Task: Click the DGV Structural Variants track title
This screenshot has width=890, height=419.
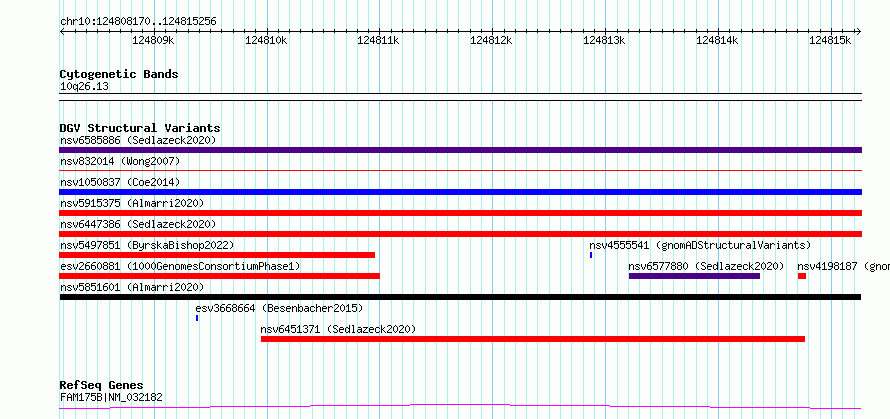Action: (x=140, y=128)
